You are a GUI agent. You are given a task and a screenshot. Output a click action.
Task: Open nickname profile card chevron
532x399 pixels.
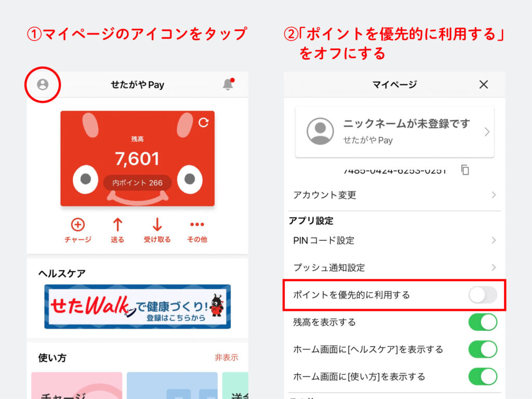487,131
